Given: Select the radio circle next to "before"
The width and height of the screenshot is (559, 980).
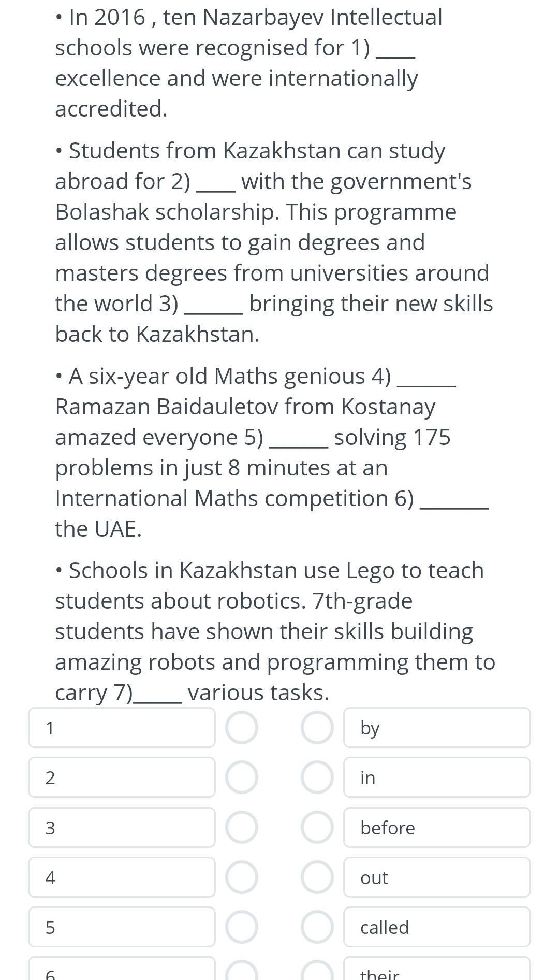Looking at the screenshot, I should 317,827.
